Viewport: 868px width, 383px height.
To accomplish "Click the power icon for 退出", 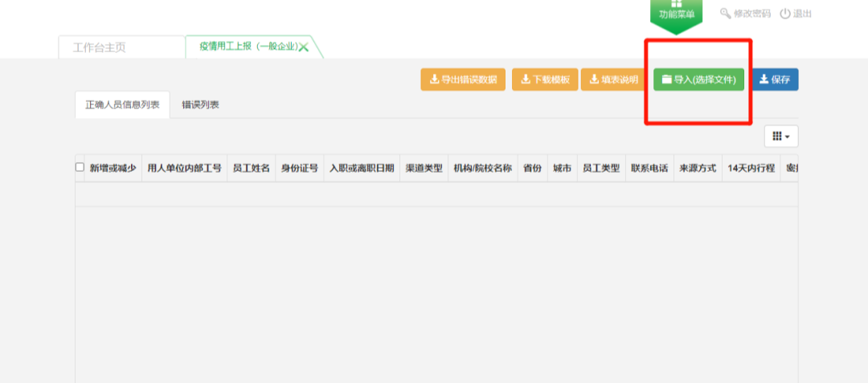I will coord(785,14).
